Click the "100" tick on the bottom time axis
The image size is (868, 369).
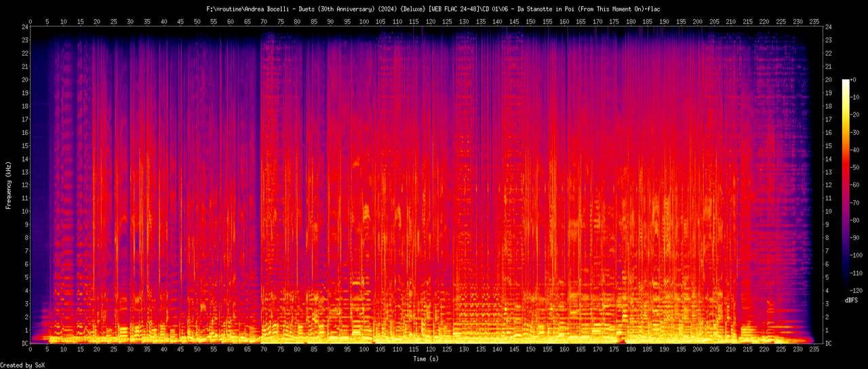[x=364, y=350]
